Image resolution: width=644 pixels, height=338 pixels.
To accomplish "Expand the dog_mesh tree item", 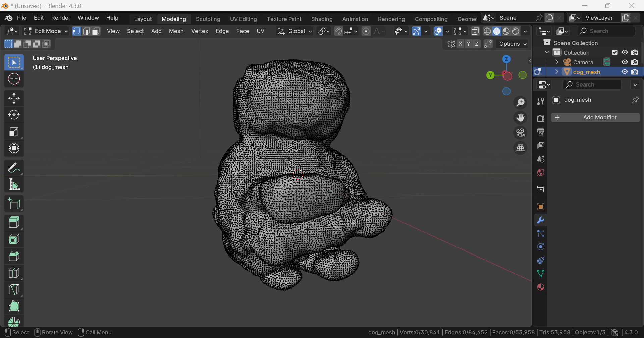I will pyautogui.click(x=557, y=72).
